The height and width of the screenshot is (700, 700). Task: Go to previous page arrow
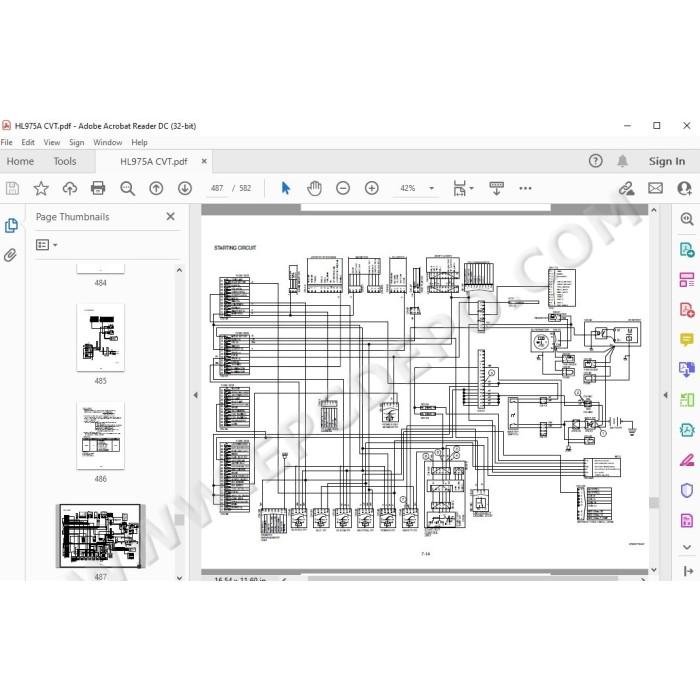pyautogui.click(x=156, y=188)
